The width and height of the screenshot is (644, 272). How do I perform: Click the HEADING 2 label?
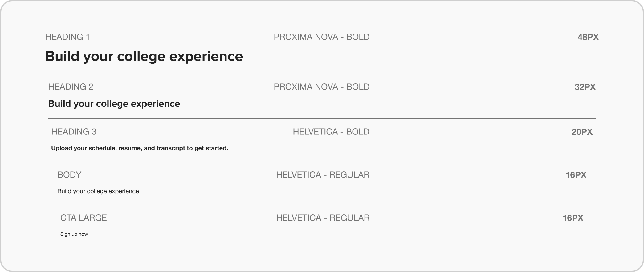pos(71,87)
